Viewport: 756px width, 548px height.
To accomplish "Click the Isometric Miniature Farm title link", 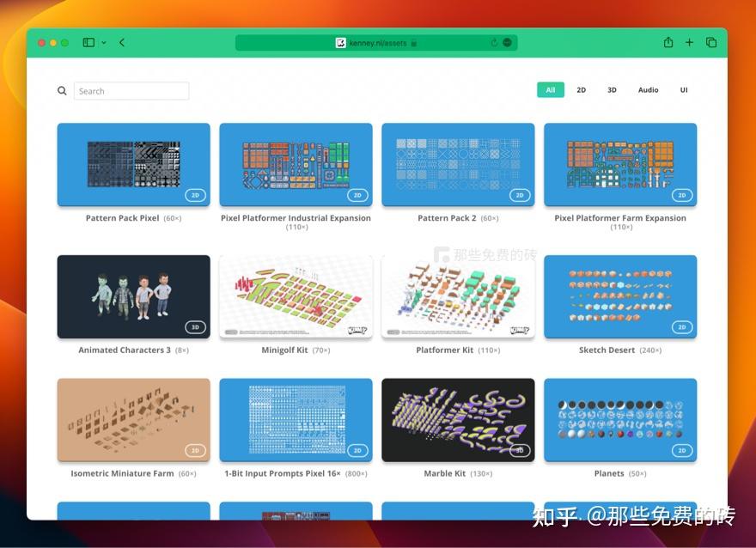I will tap(122, 473).
